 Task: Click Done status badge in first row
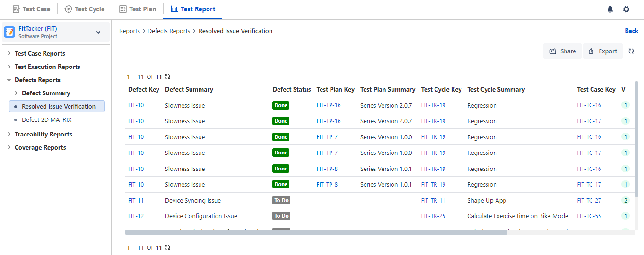(281, 105)
